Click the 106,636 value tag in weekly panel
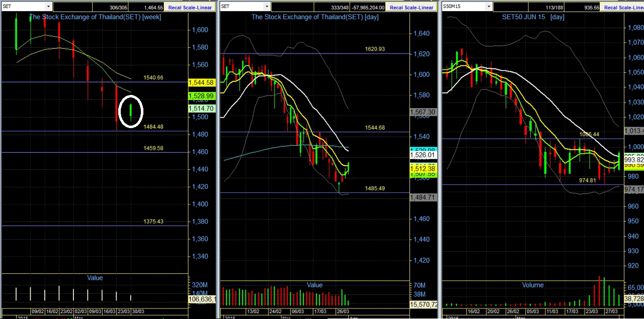Image resolution: width=644 pixels, height=319 pixels. pos(201,299)
